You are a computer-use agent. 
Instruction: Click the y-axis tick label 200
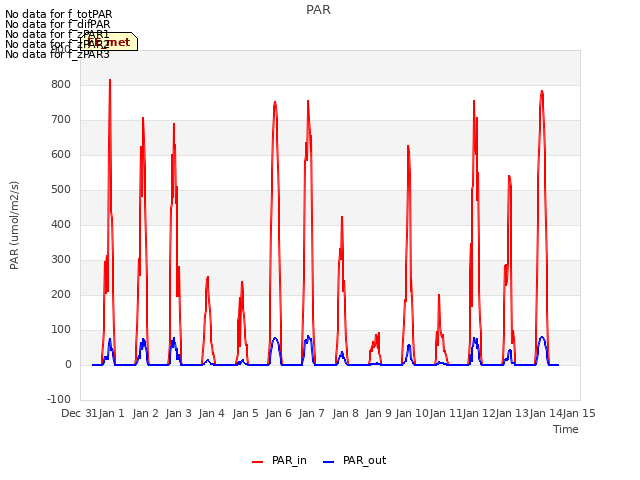[x=61, y=295]
